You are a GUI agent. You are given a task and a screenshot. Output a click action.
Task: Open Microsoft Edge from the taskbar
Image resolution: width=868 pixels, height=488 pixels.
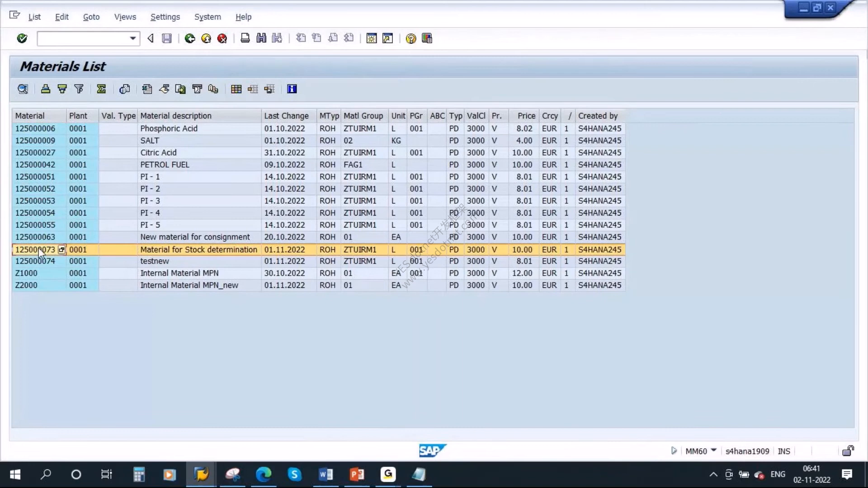(x=264, y=474)
